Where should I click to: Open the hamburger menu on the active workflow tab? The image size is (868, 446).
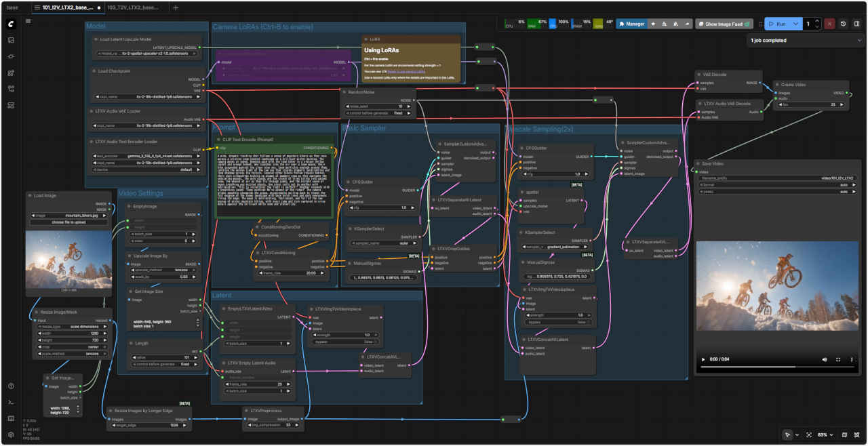(x=37, y=8)
